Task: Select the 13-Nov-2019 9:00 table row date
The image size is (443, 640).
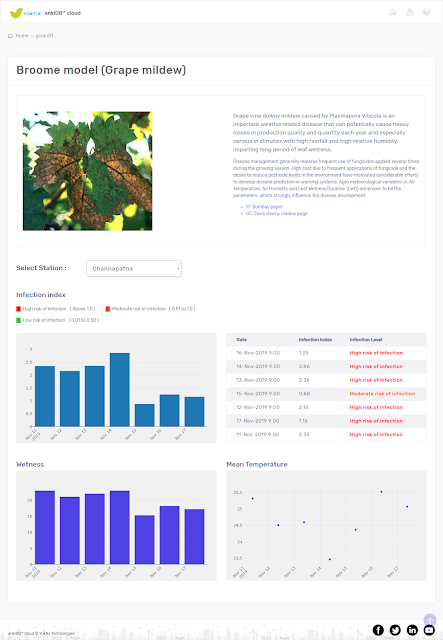Action: point(258,380)
